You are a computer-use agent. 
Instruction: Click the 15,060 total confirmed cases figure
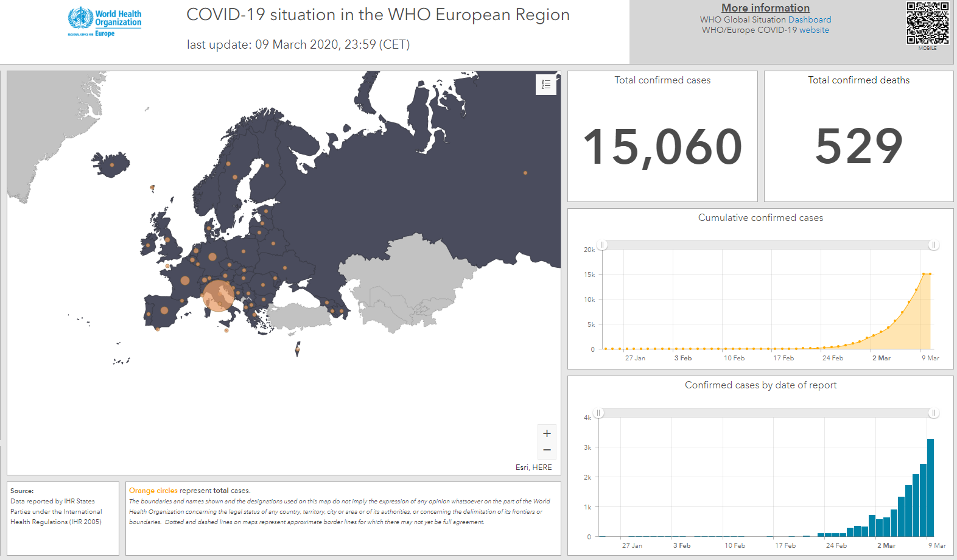coord(662,147)
